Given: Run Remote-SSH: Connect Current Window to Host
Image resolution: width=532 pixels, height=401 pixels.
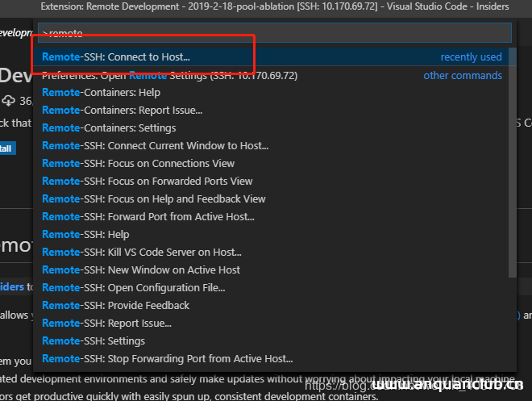Looking at the screenshot, I should 271,146.
